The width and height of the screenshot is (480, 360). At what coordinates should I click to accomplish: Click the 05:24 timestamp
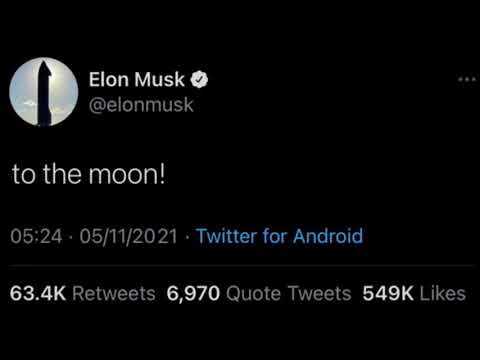(x=36, y=237)
